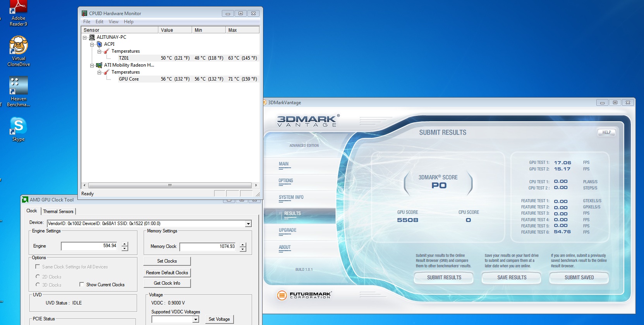Click SAVE RESULTS button
The image size is (644, 325).
click(512, 278)
